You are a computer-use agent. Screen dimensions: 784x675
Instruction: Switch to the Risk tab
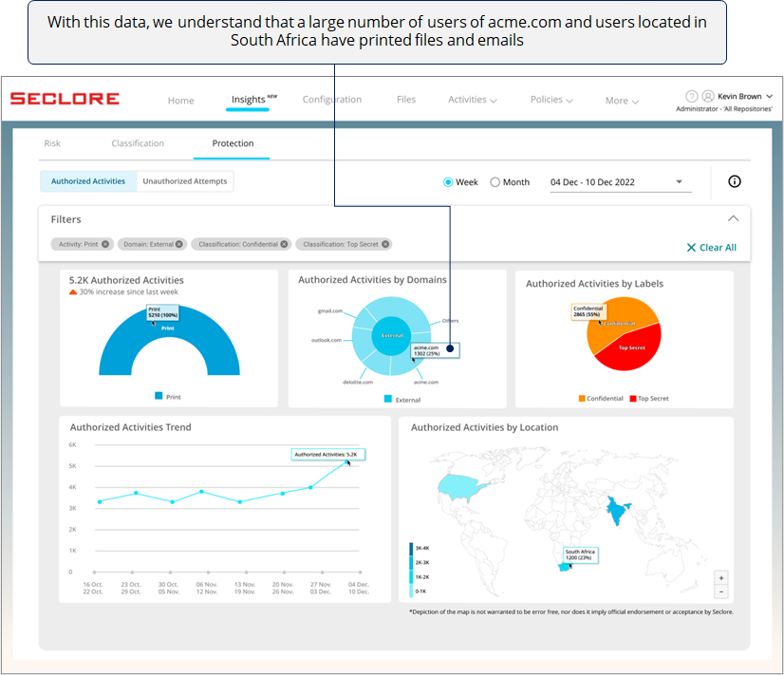(x=52, y=143)
